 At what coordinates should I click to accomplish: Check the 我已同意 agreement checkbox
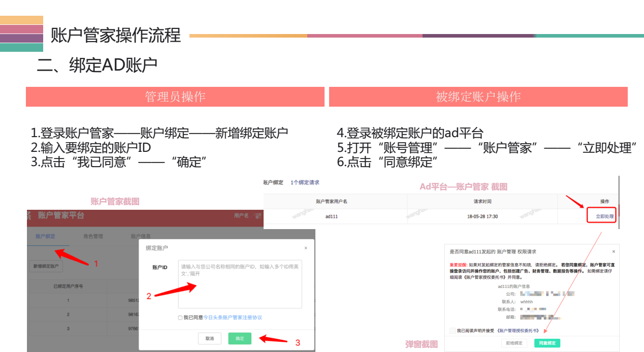coord(179,317)
